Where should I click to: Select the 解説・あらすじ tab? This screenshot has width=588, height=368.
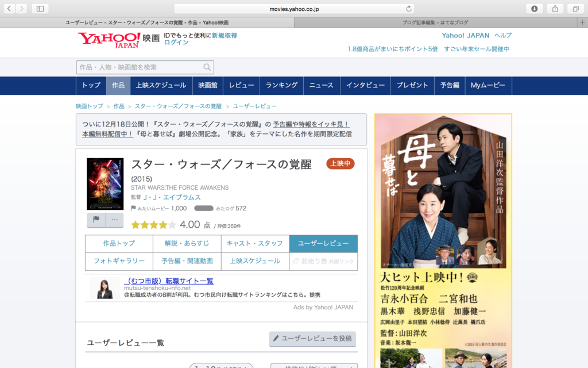click(187, 244)
